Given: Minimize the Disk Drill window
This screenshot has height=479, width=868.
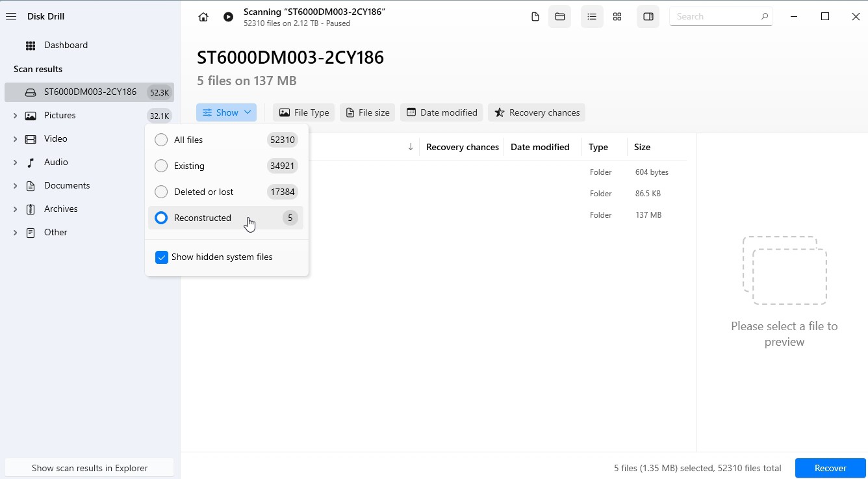Looking at the screenshot, I should pos(794,17).
